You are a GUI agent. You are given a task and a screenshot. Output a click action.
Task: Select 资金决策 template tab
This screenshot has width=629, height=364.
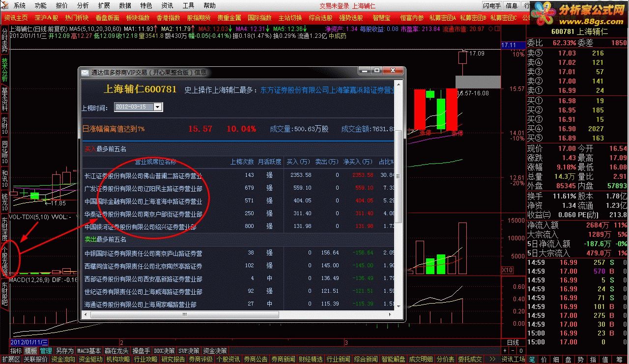[x=215, y=351]
